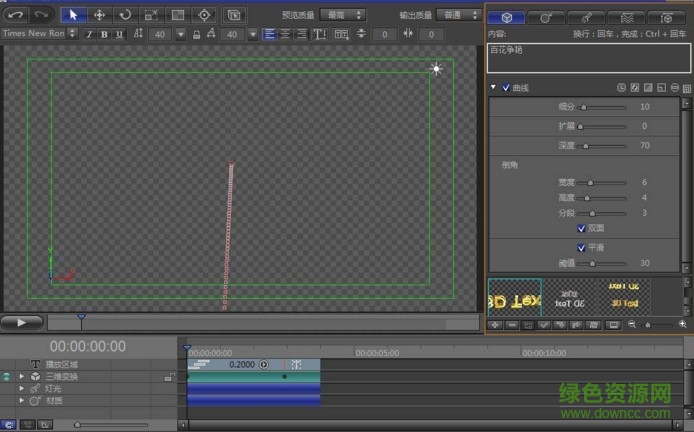Click the undo arrow button
Image resolution: width=694 pixels, height=432 pixels.
click(16, 15)
